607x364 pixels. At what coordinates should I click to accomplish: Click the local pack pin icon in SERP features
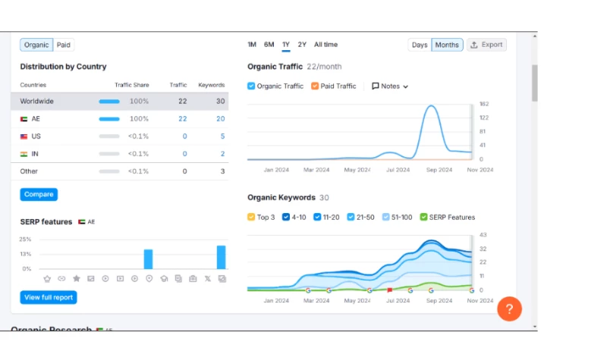coord(149,278)
